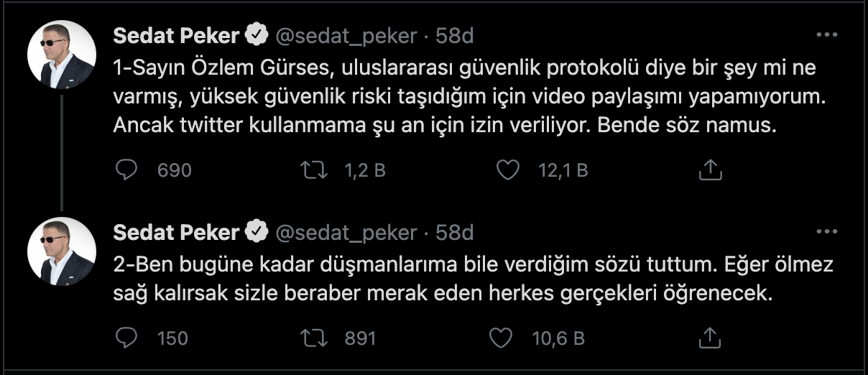Open the 58d timestamp of first tweet
The image size is (868, 375).
click(455, 35)
